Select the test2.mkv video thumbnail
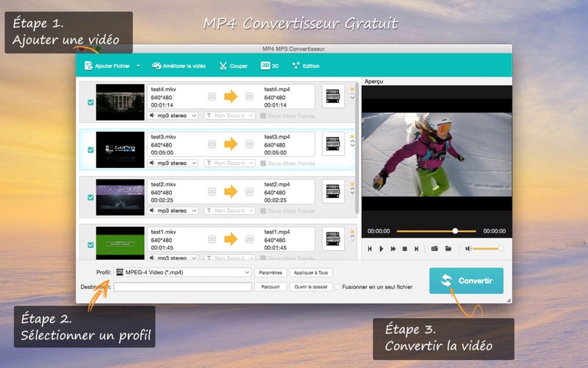Viewport: 588px width, 368px height. (120, 197)
